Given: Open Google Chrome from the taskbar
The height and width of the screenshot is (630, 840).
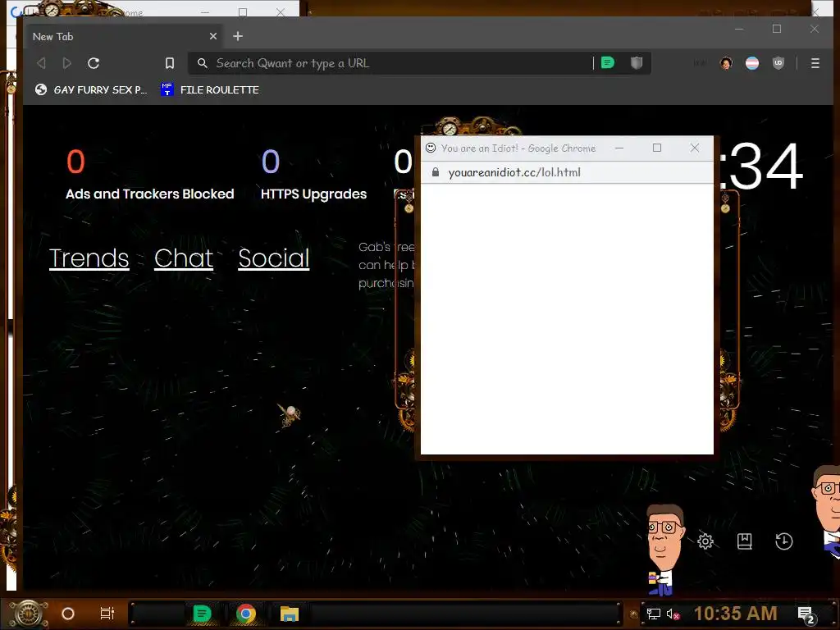Looking at the screenshot, I should [246, 614].
